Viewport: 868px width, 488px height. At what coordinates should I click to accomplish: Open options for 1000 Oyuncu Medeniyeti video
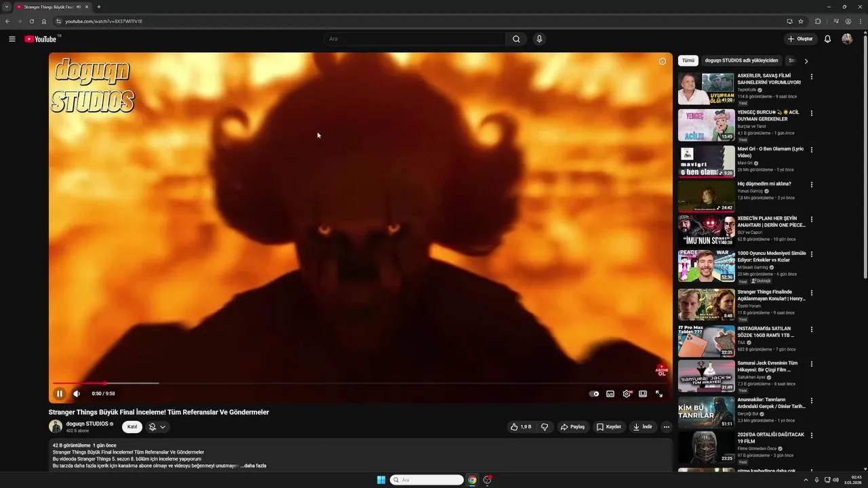(x=811, y=254)
